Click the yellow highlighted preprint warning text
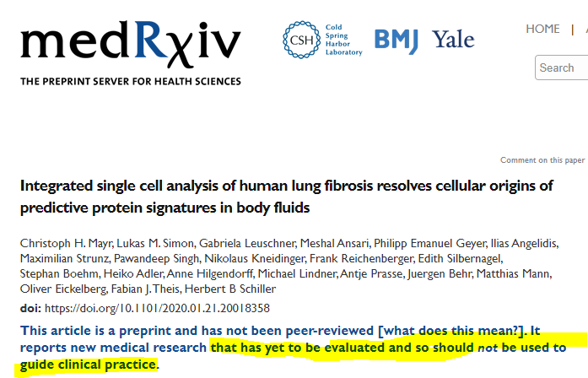Image resolution: width=588 pixels, height=378 pixels. [x=388, y=348]
